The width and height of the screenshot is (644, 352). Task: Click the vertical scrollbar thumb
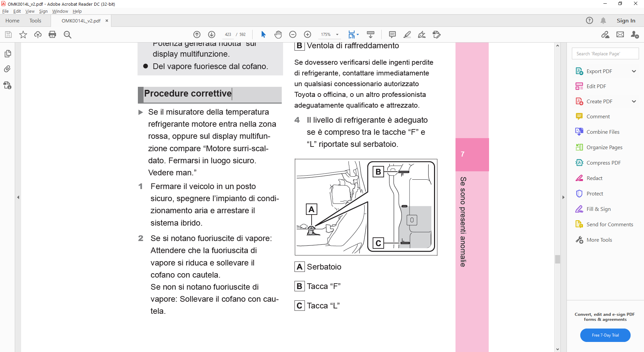557,259
